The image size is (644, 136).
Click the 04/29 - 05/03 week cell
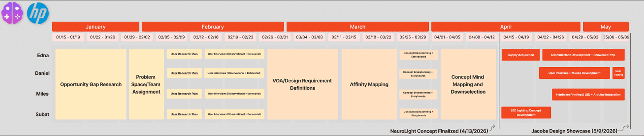[x=585, y=37]
